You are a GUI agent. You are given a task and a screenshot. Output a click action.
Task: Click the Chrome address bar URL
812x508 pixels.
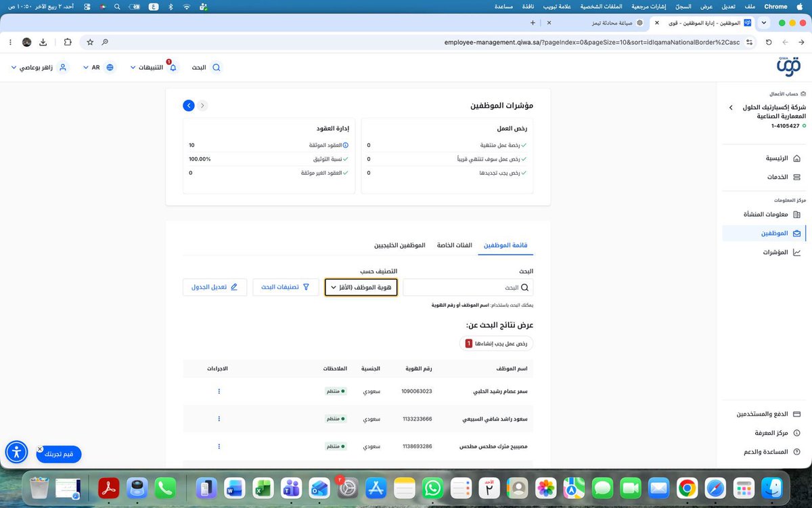592,42
